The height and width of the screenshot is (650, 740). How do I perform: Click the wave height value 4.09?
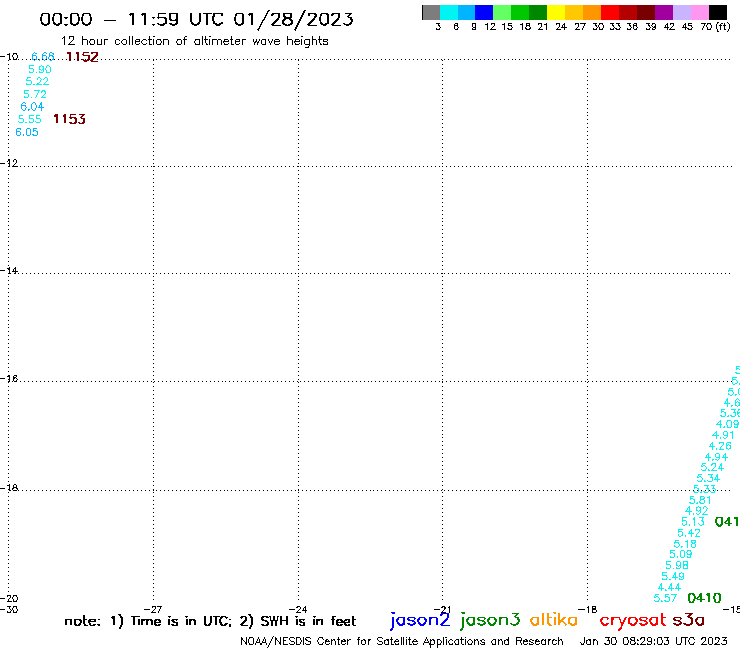pos(727,424)
